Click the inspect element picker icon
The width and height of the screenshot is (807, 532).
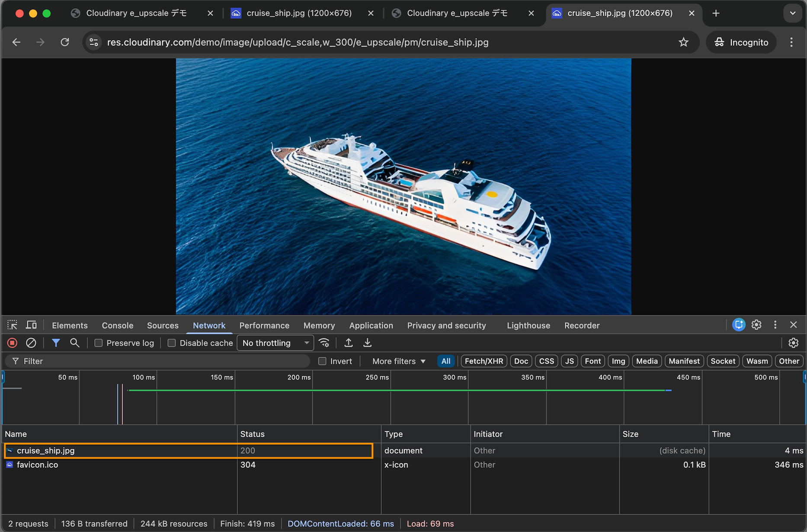point(12,325)
